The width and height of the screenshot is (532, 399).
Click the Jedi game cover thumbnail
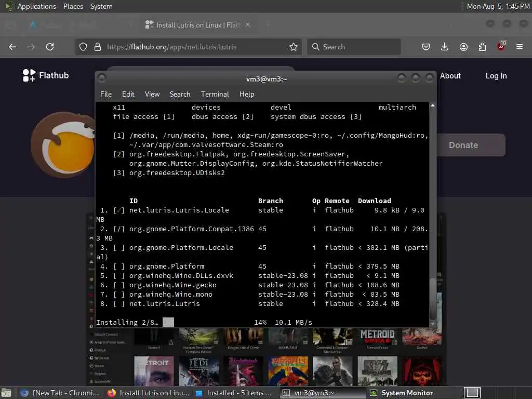198,371
